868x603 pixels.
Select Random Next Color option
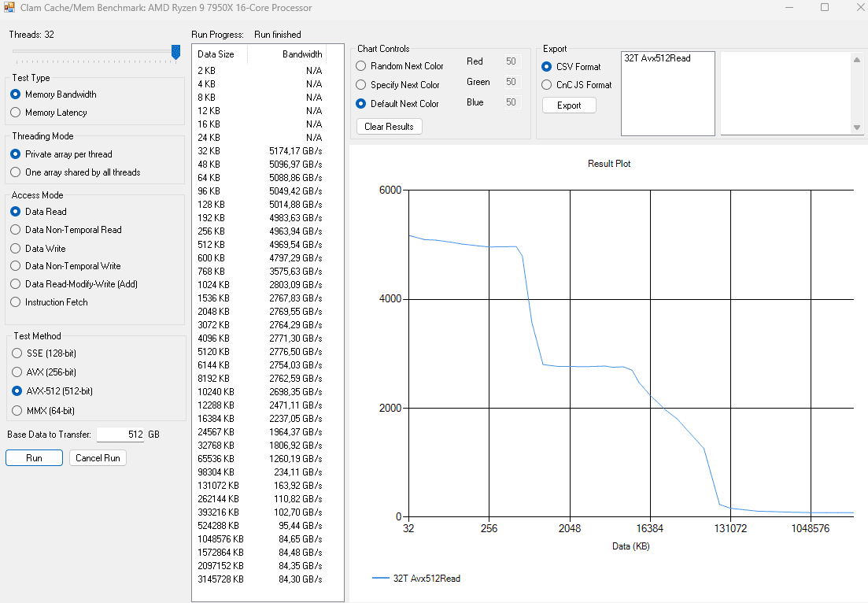[x=400, y=66]
